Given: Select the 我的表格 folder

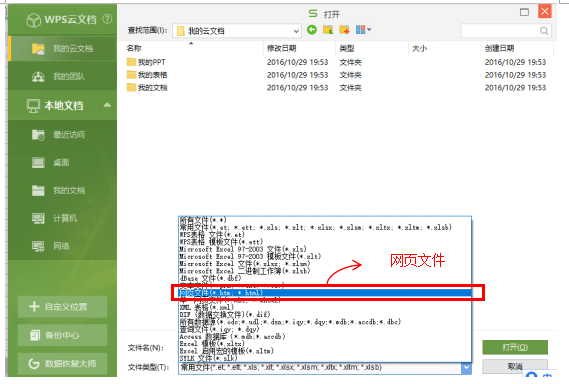Looking at the screenshot, I should point(147,75).
